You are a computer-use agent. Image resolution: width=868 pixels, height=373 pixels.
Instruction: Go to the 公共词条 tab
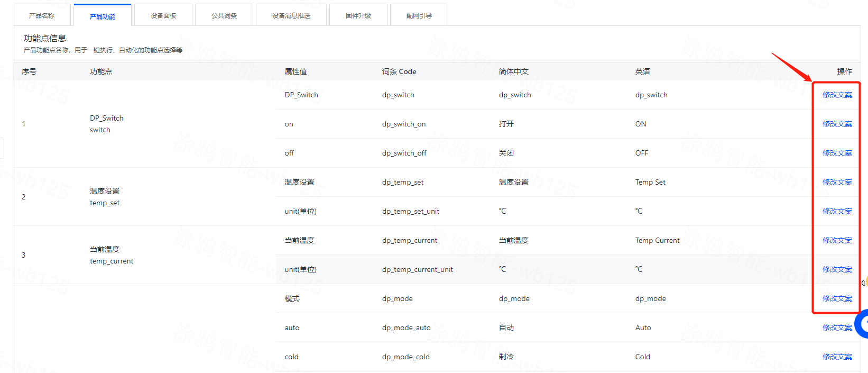click(224, 15)
